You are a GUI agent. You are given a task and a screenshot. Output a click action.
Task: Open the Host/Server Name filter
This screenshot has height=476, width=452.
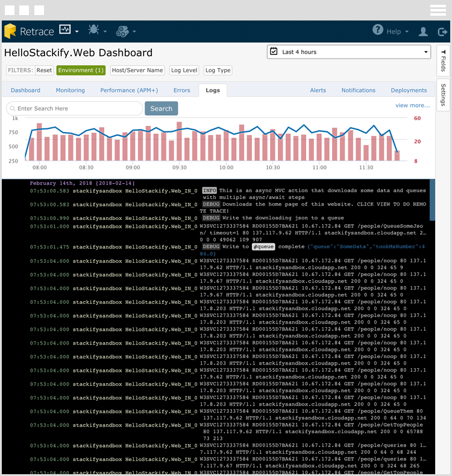point(137,70)
